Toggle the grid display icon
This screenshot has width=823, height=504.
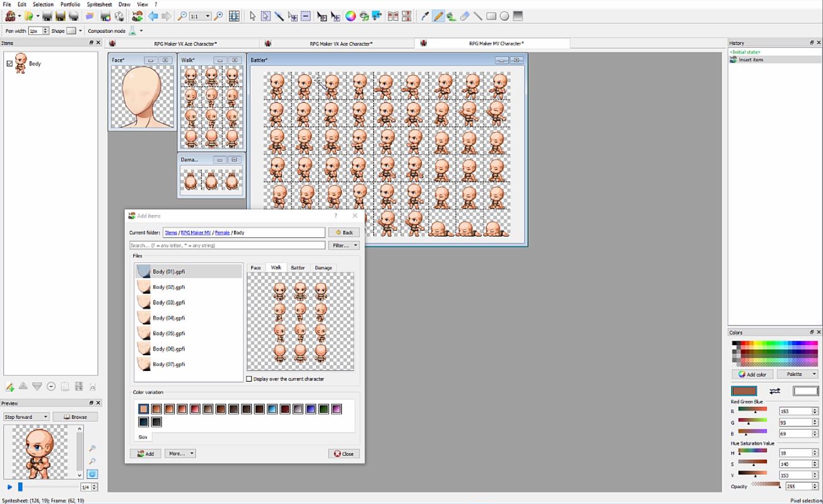[234, 16]
